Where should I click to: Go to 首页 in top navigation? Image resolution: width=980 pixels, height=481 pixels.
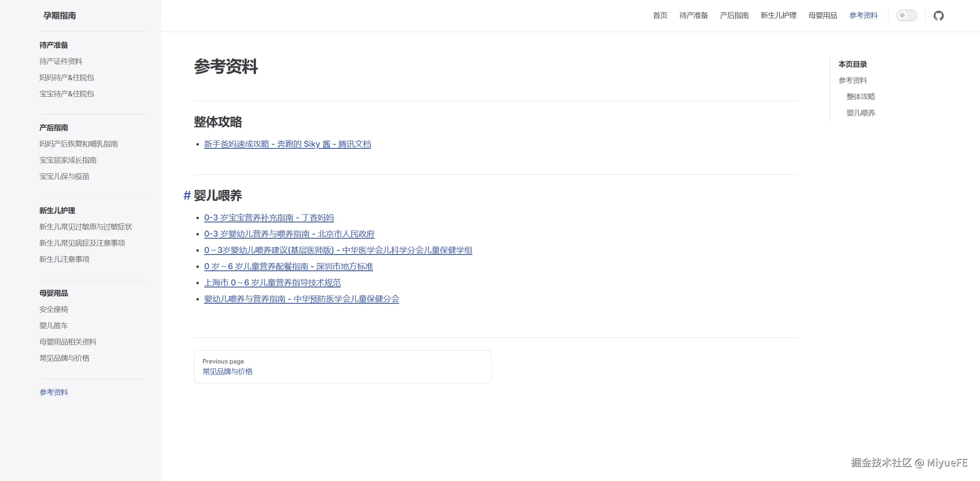pyautogui.click(x=660, y=15)
